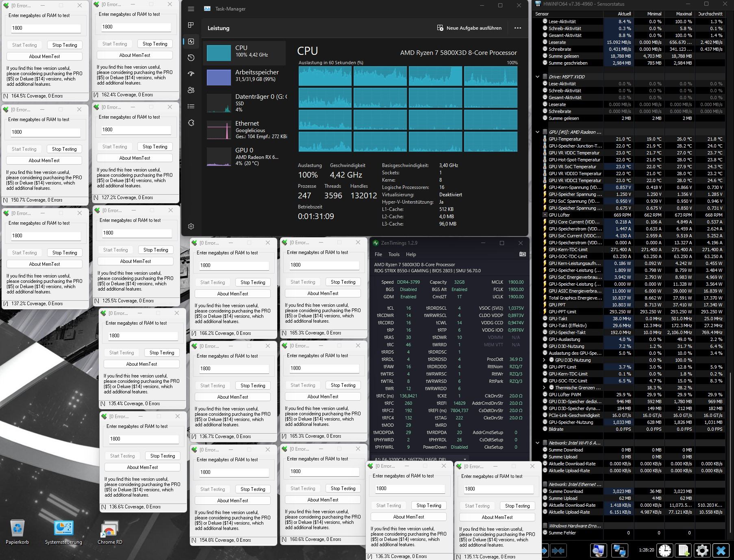Expand GPU D3D-Nutzung sub-group in HWiNFO
Screen dimensions: 734x560
coord(544,360)
